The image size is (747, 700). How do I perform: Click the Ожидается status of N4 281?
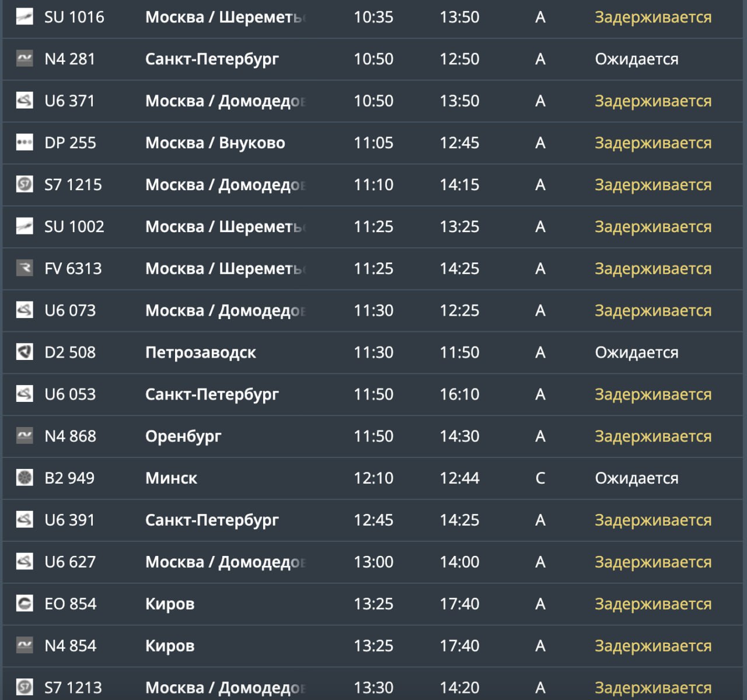[637, 59]
